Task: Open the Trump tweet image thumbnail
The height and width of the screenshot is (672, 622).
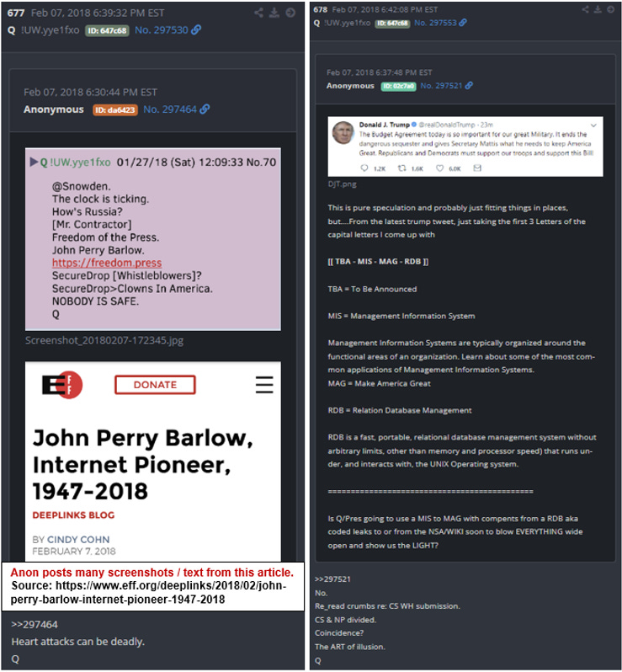Action: pyautogui.click(x=465, y=147)
